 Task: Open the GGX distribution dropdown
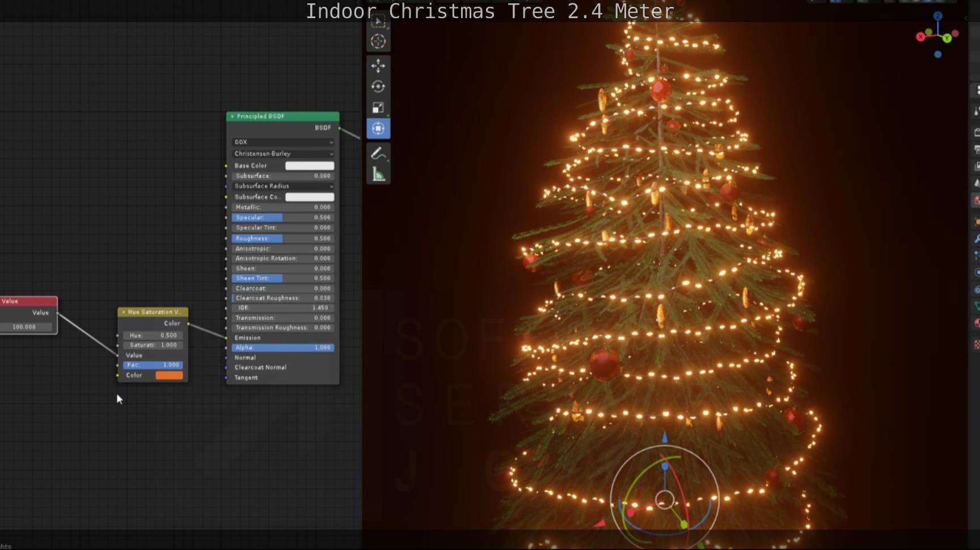click(283, 142)
